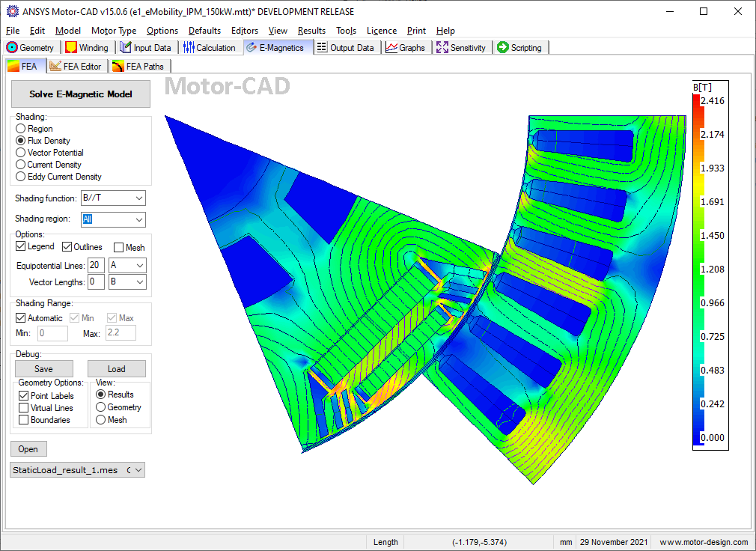756x551 pixels.
Task: Enable Virtual Lines checkbox
Action: point(23,408)
